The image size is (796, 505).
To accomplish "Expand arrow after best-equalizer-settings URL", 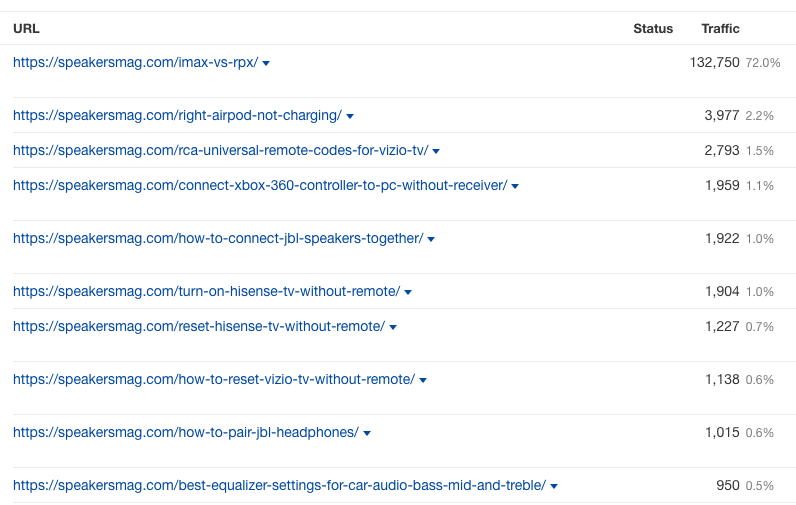I will tap(554, 486).
